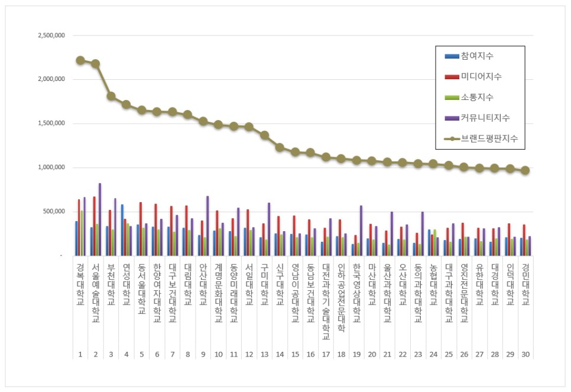Click the 안산대학교 axis label
571x392 pixels.
(203, 284)
